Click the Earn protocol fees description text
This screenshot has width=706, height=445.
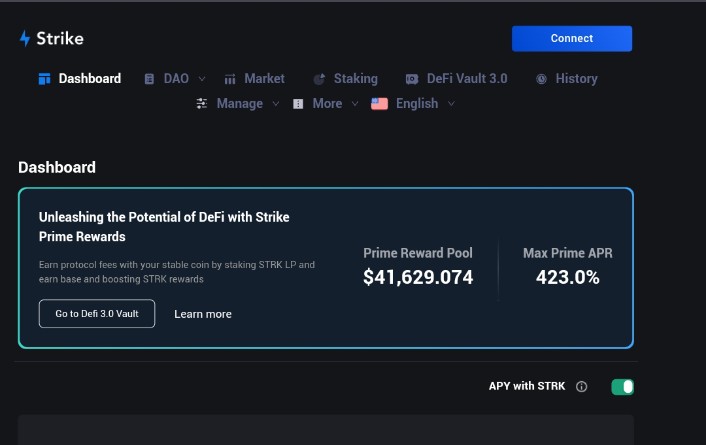pos(176,272)
